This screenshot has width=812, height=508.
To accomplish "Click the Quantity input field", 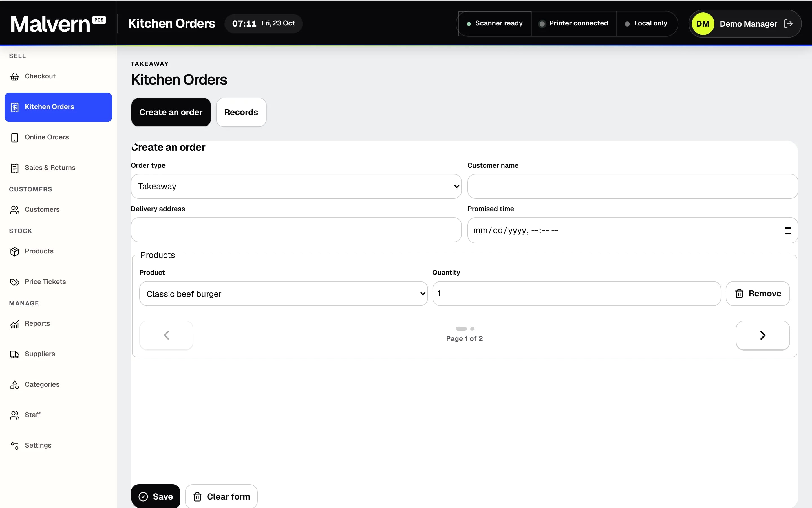I will [577, 294].
